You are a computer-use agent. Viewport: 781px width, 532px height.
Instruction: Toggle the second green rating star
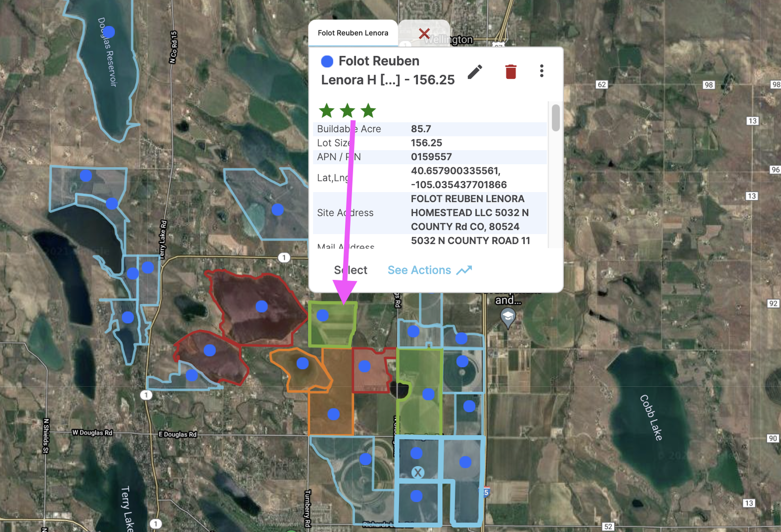[x=347, y=110]
